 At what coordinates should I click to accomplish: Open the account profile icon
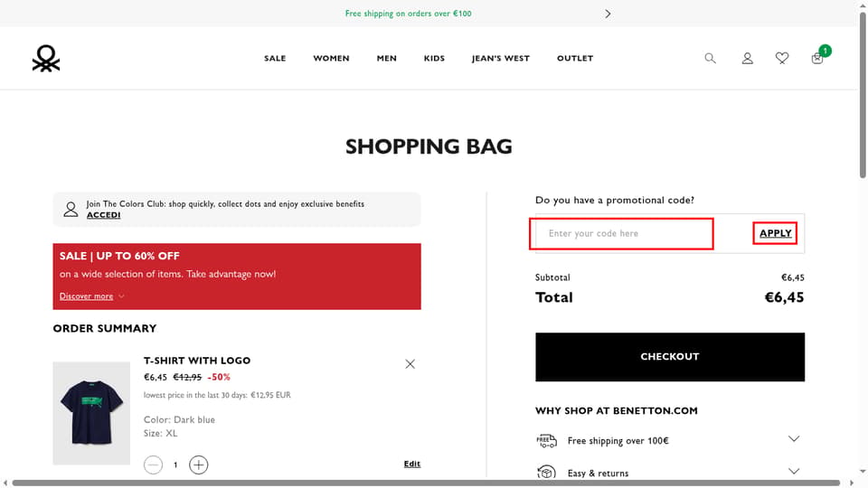tap(747, 58)
